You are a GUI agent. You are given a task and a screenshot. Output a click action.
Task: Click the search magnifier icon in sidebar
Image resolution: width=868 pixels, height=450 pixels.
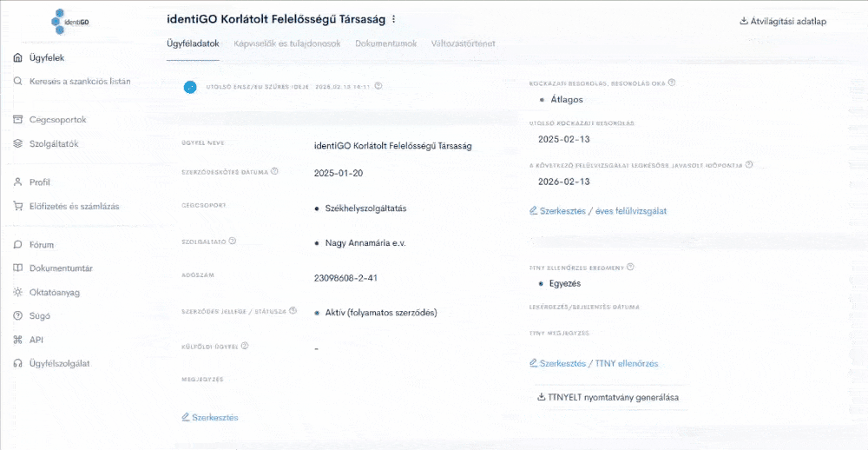[17, 82]
